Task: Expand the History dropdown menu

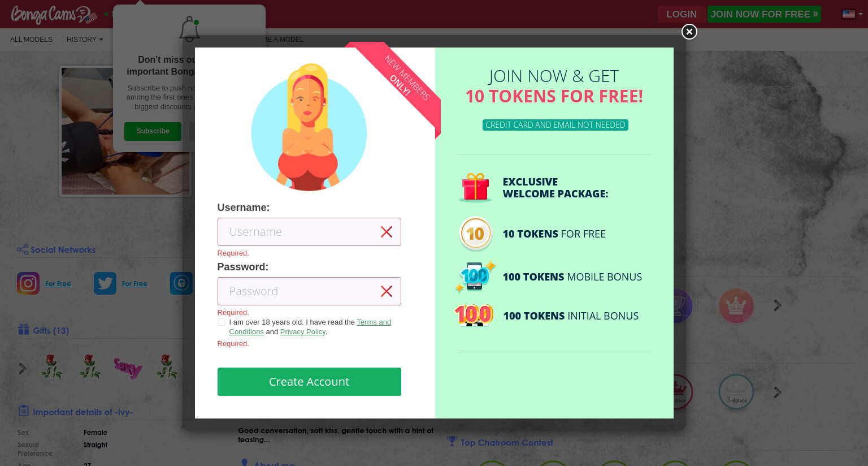Action: [85, 40]
